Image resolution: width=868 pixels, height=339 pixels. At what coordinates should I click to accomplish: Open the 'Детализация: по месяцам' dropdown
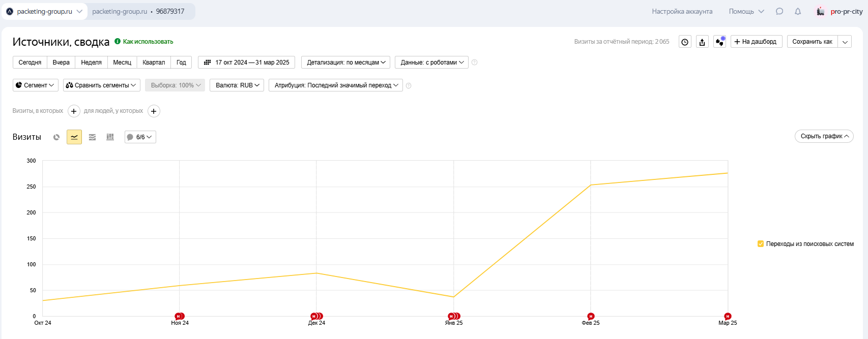(345, 63)
